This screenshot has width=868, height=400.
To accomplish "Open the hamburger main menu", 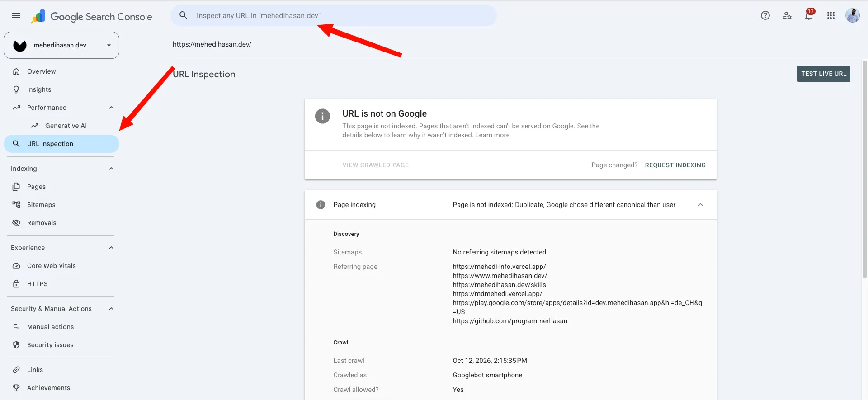I will 16,15.
